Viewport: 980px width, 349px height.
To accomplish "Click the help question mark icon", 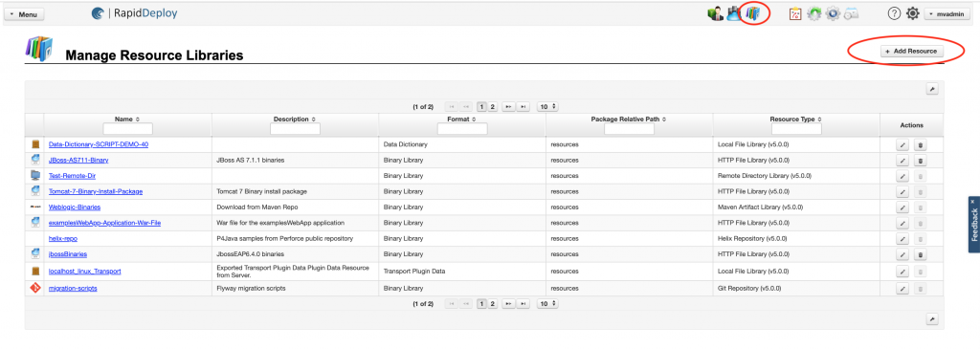I will coord(894,13).
